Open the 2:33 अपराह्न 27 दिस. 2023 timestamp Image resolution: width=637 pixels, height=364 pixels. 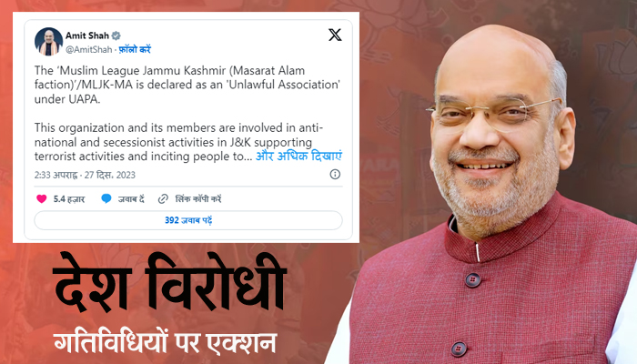pos(85,175)
